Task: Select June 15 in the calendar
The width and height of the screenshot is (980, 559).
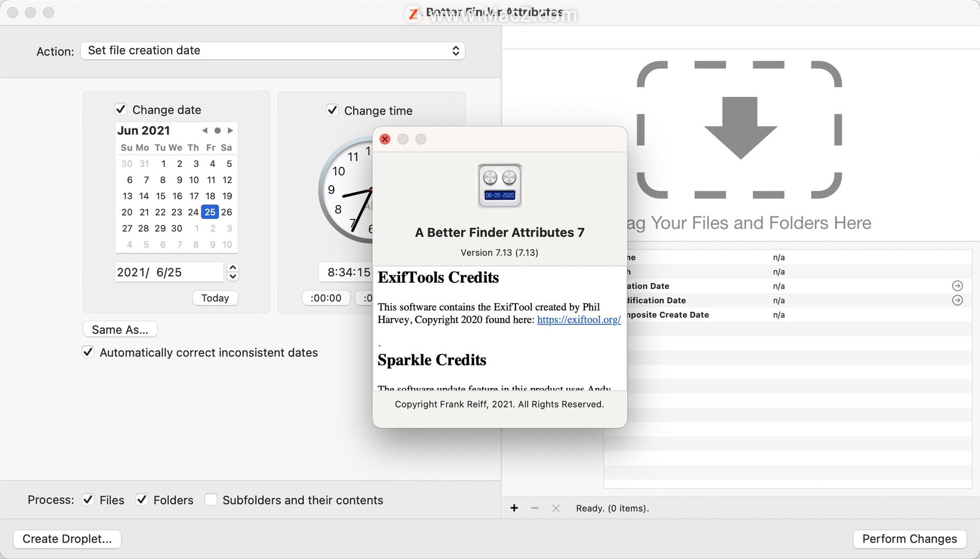Action: pos(160,196)
